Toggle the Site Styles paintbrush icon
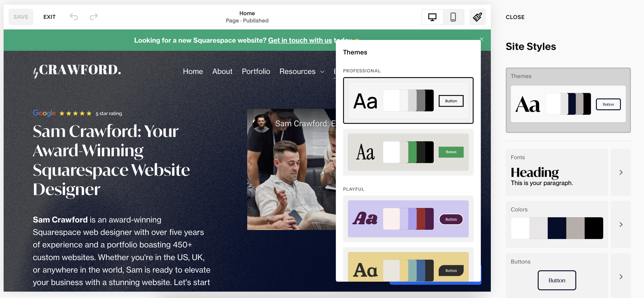This screenshot has width=644, height=298. click(477, 17)
